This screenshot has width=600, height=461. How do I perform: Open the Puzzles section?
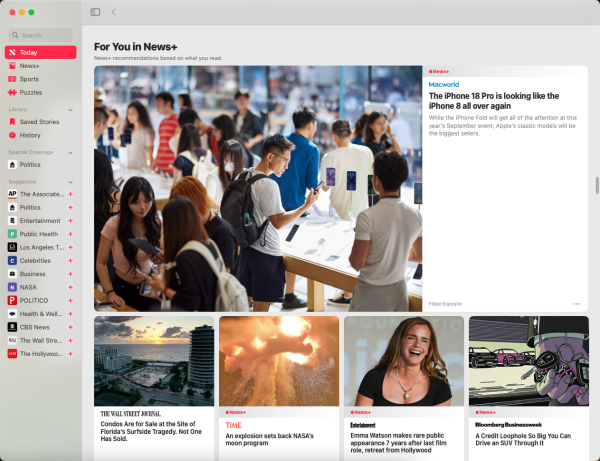point(41,93)
